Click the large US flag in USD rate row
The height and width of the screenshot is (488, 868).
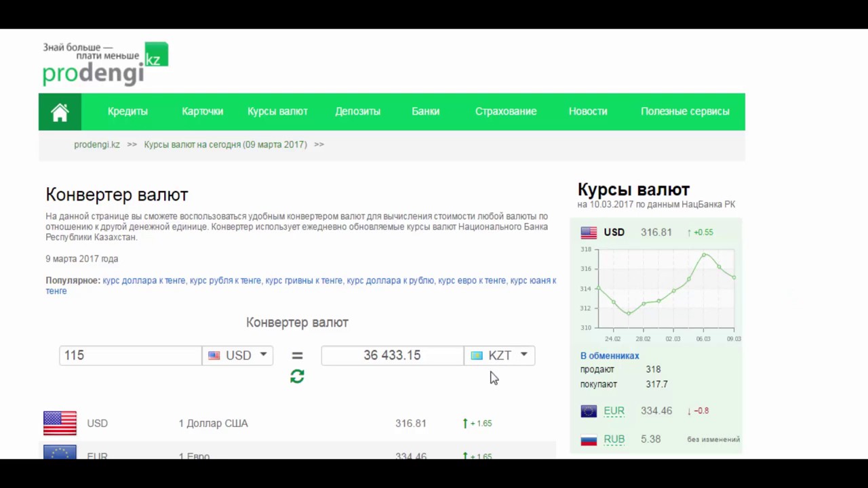click(60, 423)
